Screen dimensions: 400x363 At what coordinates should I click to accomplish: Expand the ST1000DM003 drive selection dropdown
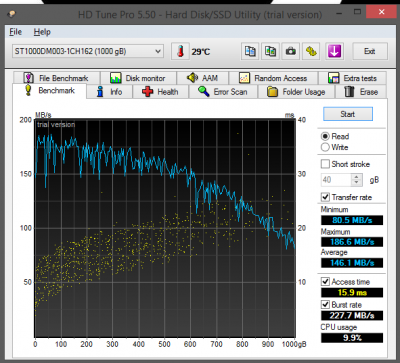(x=88, y=51)
